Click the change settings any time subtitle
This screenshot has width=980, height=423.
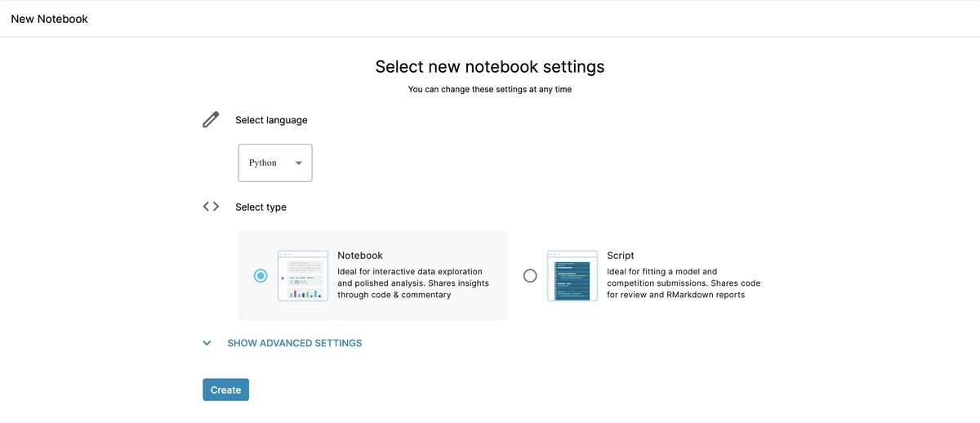pyautogui.click(x=490, y=90)
